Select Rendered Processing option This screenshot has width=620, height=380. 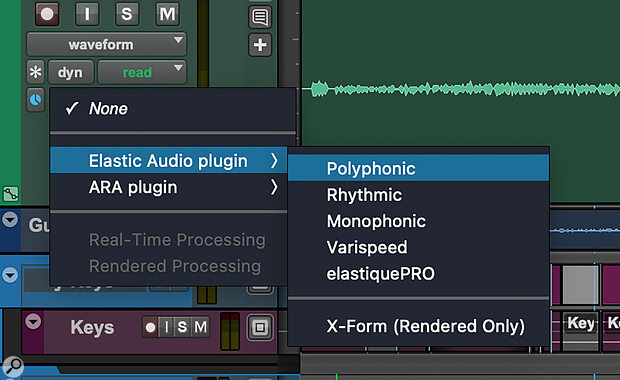[x=169, y=266]
